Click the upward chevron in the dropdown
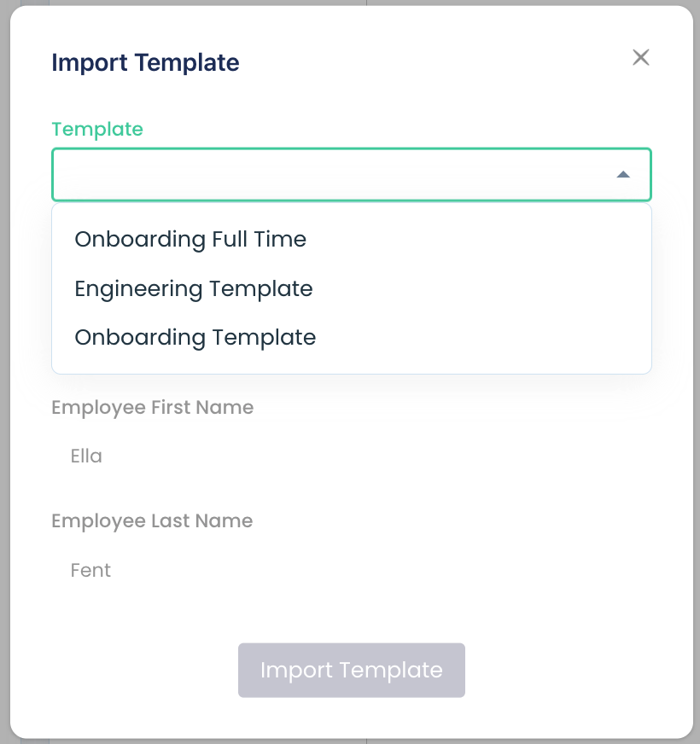 pyautogui.click(x=624, y=173)
